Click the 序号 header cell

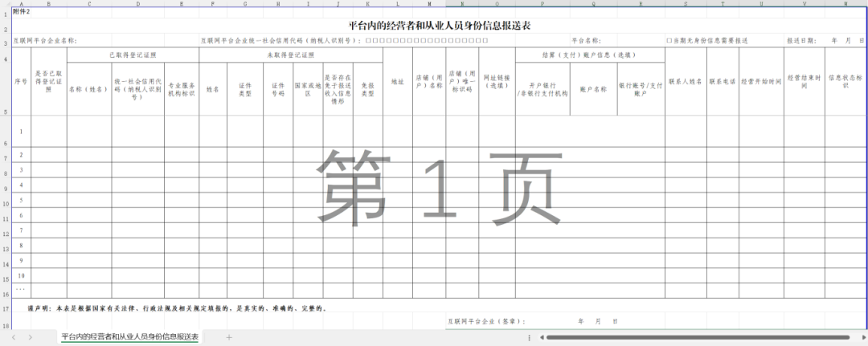(22, 81)
